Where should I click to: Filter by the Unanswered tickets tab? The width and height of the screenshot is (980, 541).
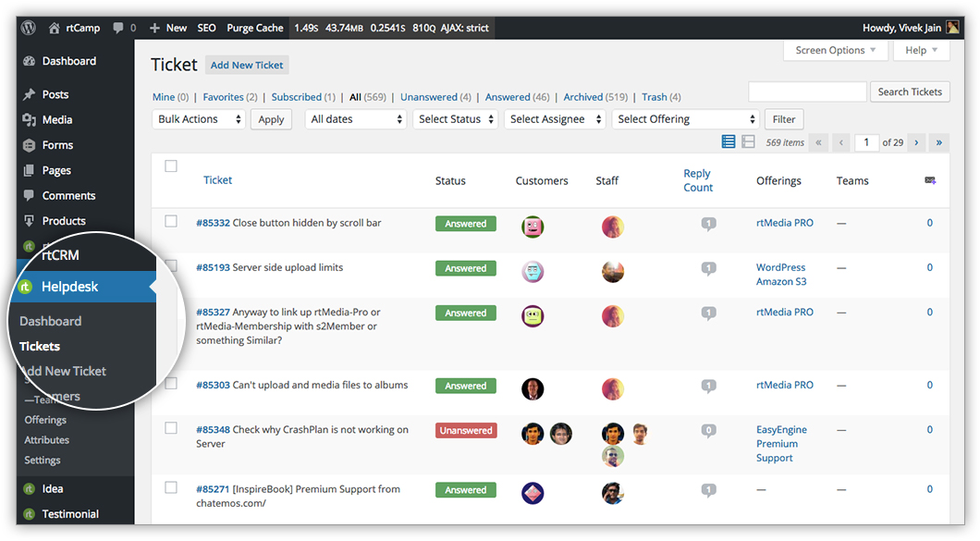click(428, 97)
